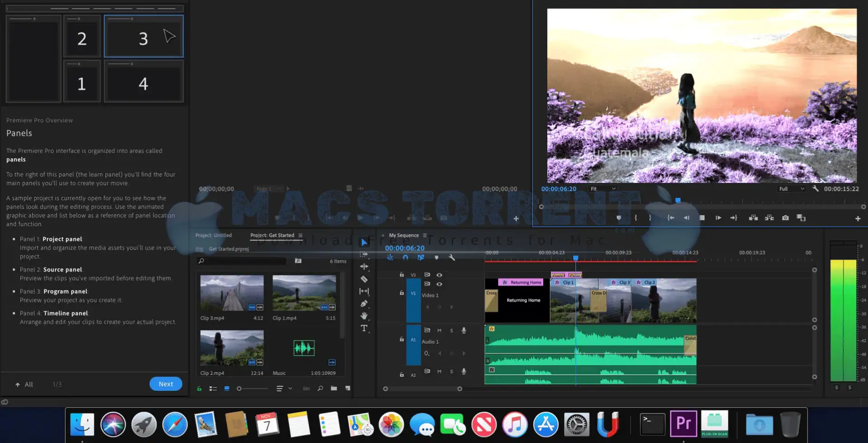Select the Razor tool
Screen dimensions: 868x443
click(364, 279)
